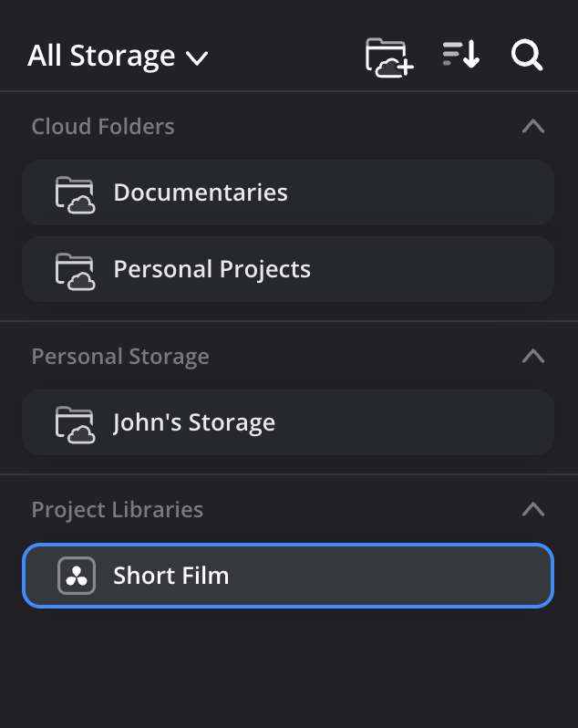
Task: Open the Personal Projects cloud folder
Action: tap(288, 269)
